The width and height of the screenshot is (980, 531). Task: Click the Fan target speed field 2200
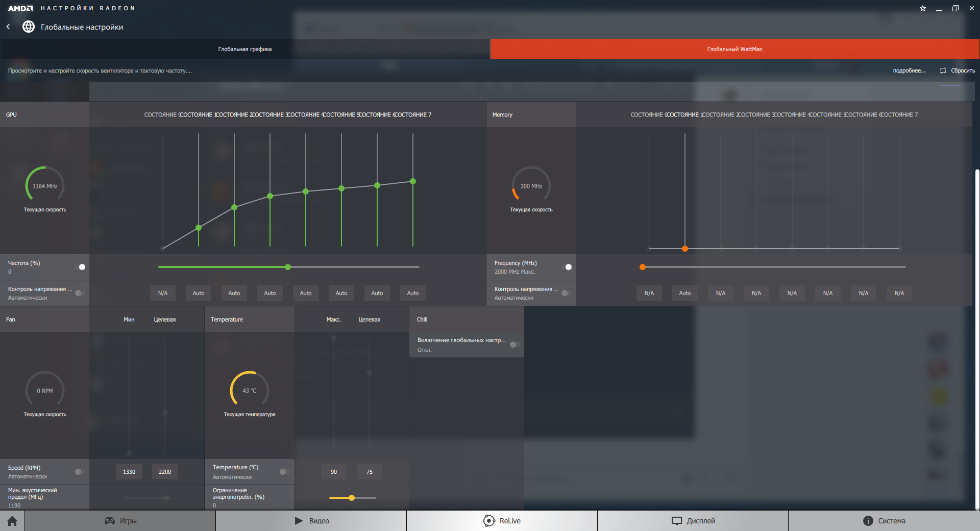pyautogui.click(x=165, y=472)
